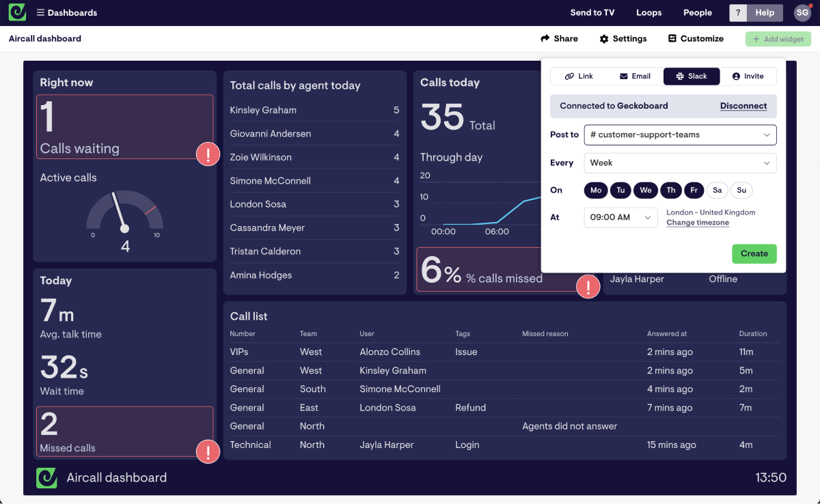Click the Settings gear icon
The width and height of the screenshot is (820, 504).
[x=604, y=39]
